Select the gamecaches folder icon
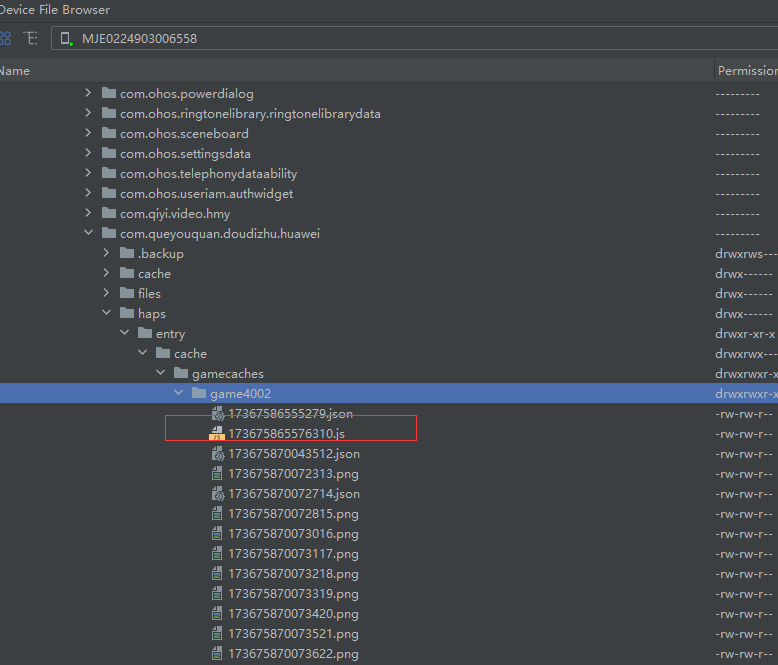Image resolution: width=778 pixels, height=665 pixels. [181, 373]
